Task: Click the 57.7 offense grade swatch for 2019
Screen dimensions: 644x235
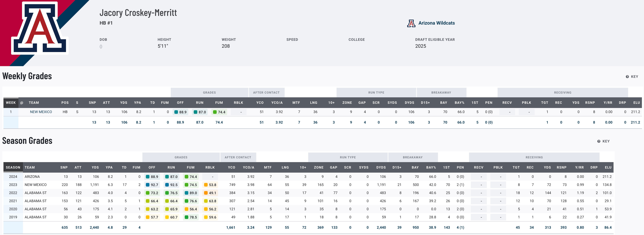Action: pyautogui.click(x=148, y=217)
